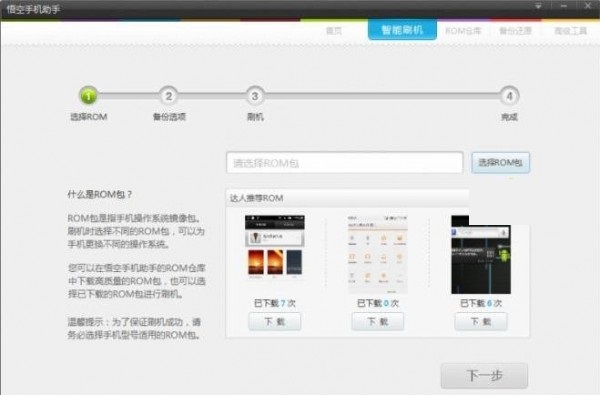Click the 选择ROM包 browse button
This screenshot has height=395, width=600.
[x=501, y=163]
